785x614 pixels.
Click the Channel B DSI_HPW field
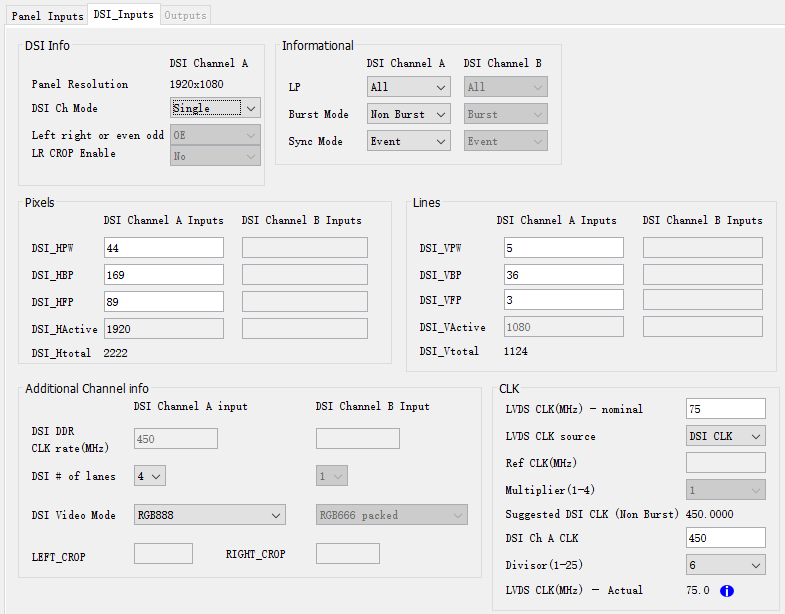click(x=305, y=248)
